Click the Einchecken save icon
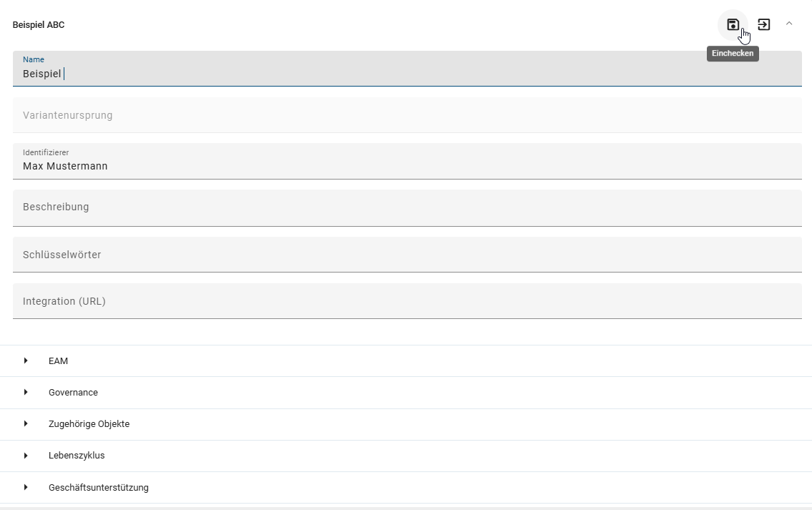The height and width of the screenshot is (510, 812). pos(733,24)
